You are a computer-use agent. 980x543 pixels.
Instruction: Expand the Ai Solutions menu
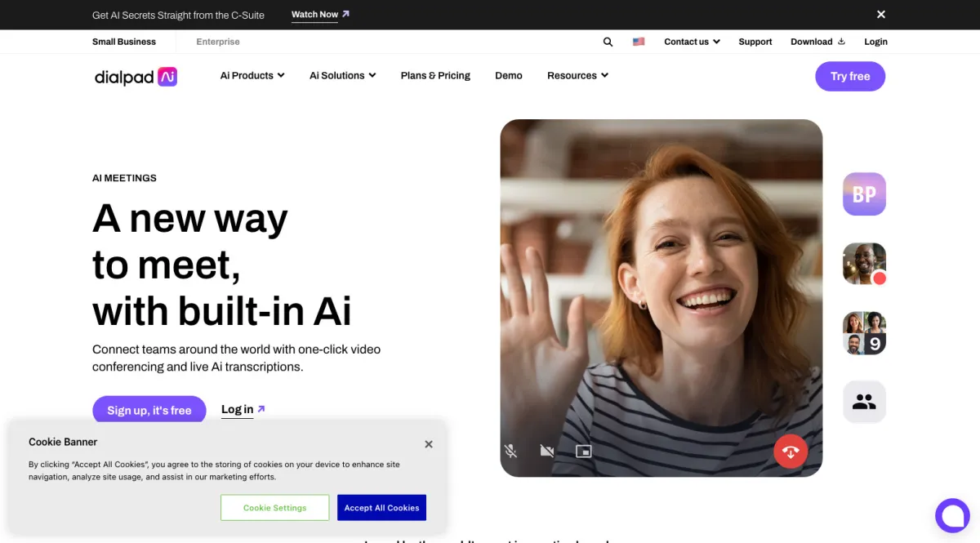click(x=343, y=75)
